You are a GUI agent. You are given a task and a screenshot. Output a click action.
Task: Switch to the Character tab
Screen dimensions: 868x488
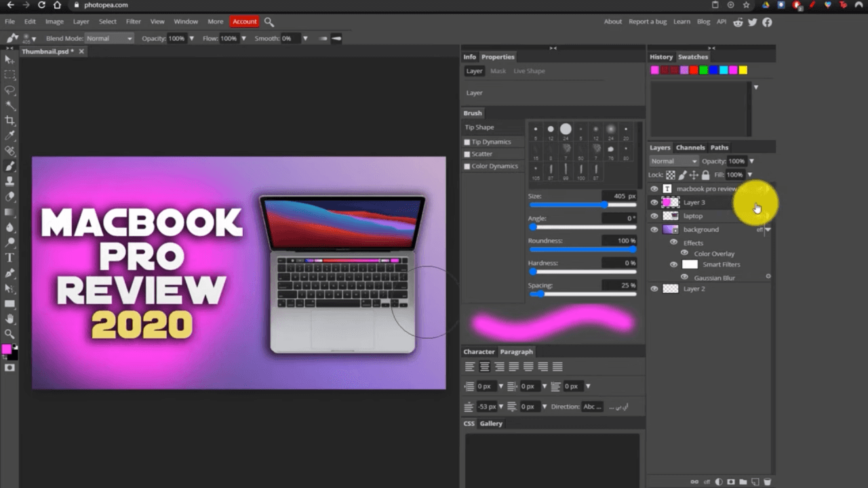point(479,352)
